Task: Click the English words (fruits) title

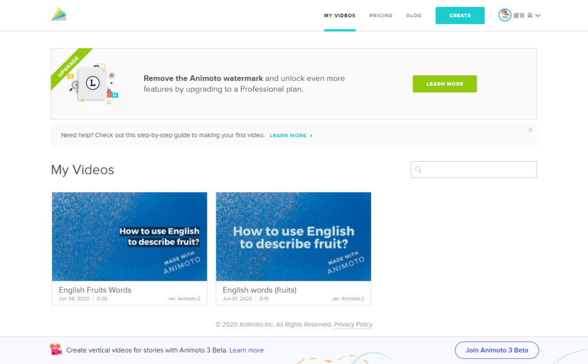Action: (x=260, y=290)
